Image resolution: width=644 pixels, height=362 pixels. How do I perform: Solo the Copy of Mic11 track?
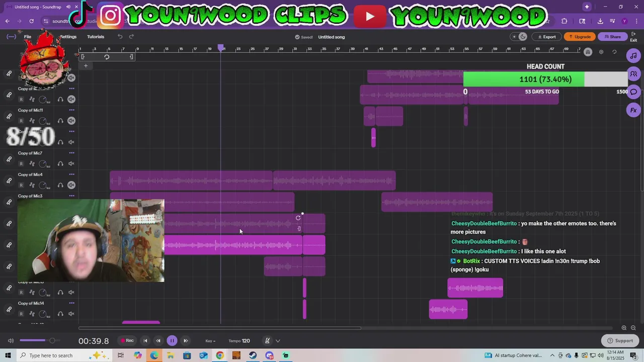pyautogui.click(x=60, y=121)
